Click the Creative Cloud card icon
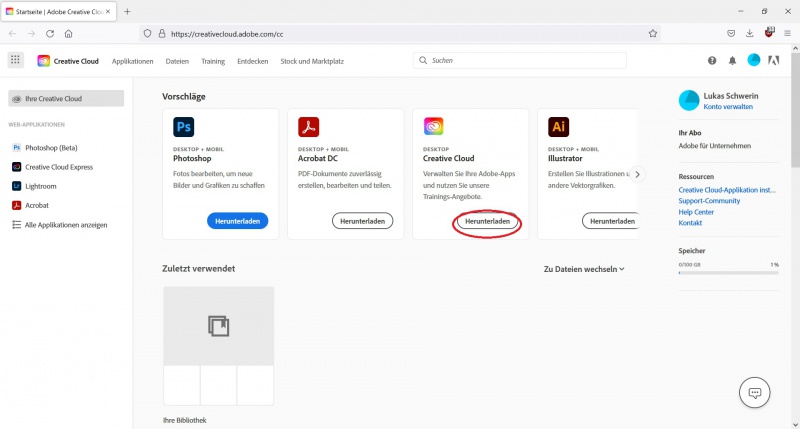This screenshot has width=800, height=429. click(434, 127)
